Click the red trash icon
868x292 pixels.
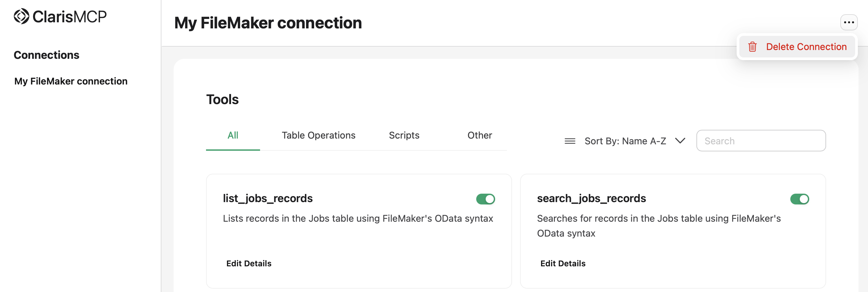pos(752,47)
